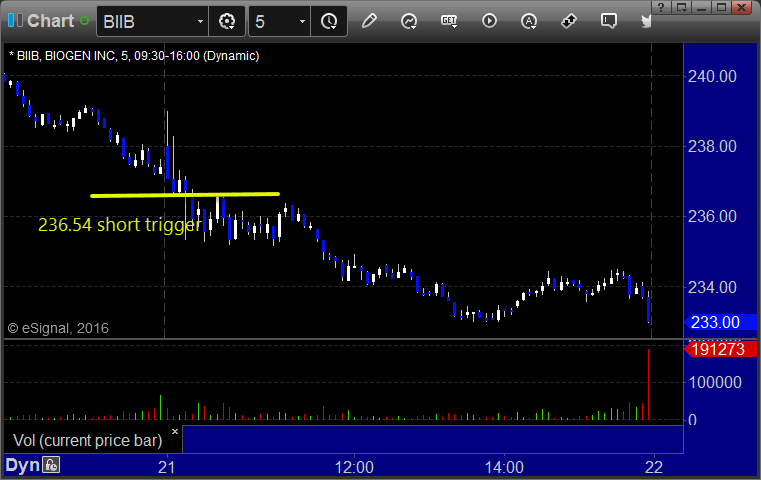Open the BIIB symbol dropdown arrow
Viewport: 761px width, 480px height.
[x=200, y=21]
